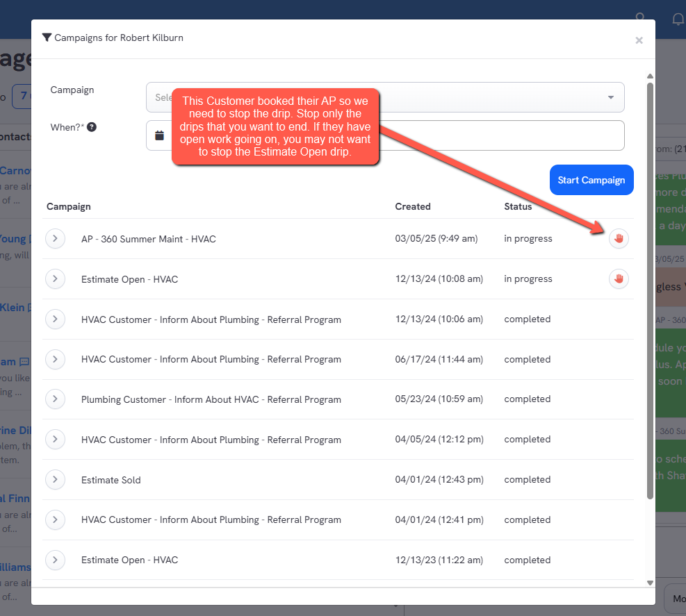The image size is (686, 616).
Task: Expand the 06/17/24 HVAC Customer campaign row
Action: (x=55, y=359)
